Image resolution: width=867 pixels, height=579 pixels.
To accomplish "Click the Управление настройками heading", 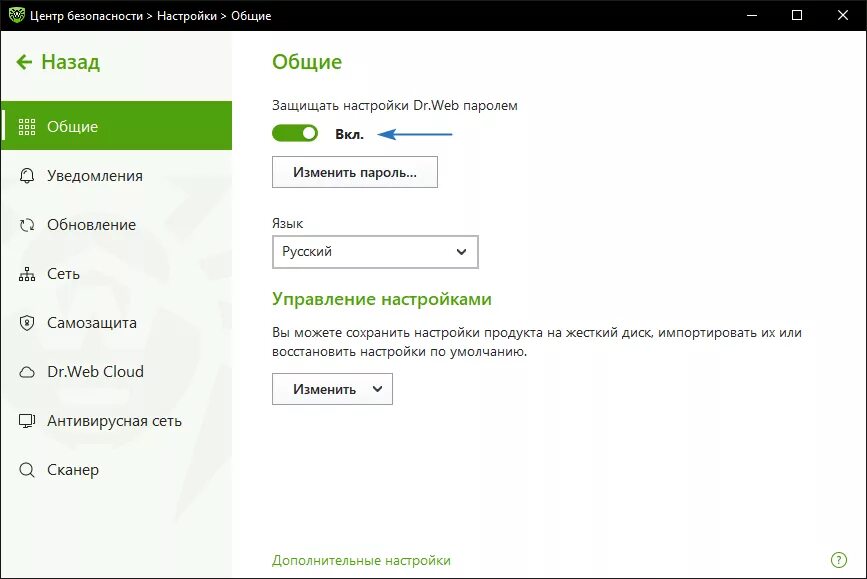I will 382,299.
